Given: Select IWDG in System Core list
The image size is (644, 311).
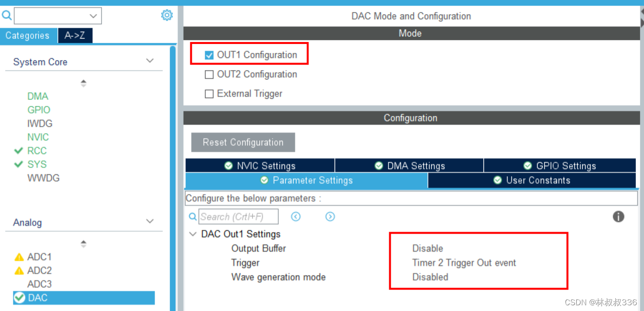Looking at the screenshot, I should click(40, 123).
